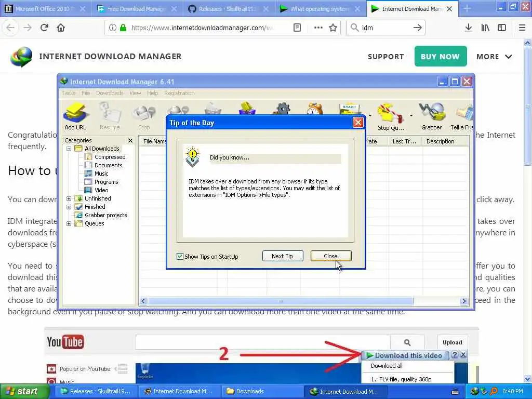Screen dimensions: 532x399
Task: Open the Tasks menu
Action: click(69, 93)
